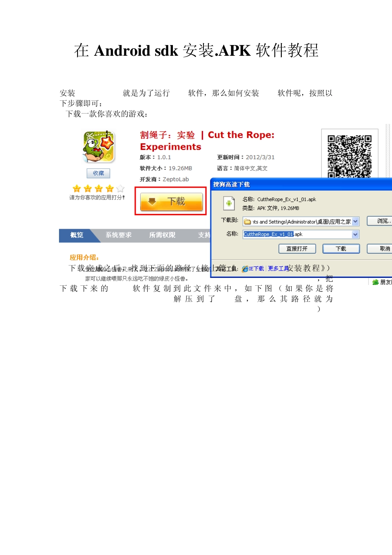The height and width of the screenshot is (555, 392).
Task: Click the 下载 button in the Sogou dialog
Action: pyautogui.click(x=341, y=249)
